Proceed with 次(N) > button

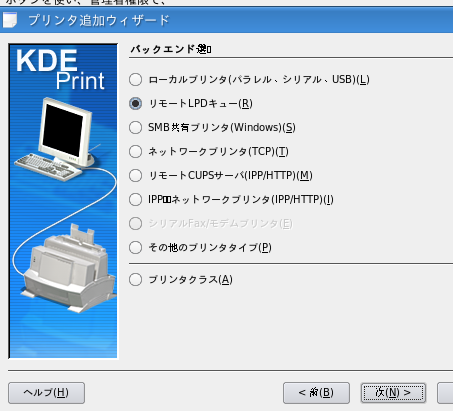393,393
